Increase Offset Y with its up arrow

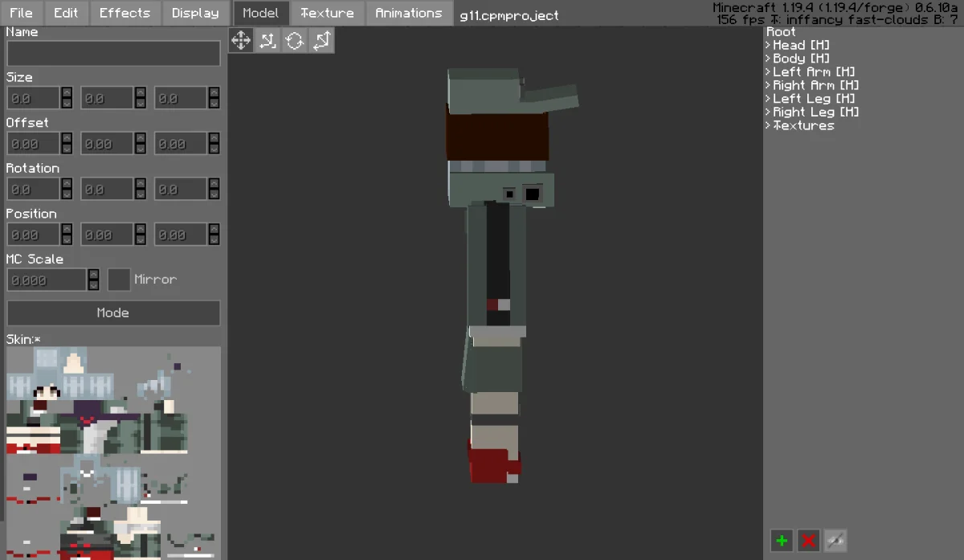(141, 138)
